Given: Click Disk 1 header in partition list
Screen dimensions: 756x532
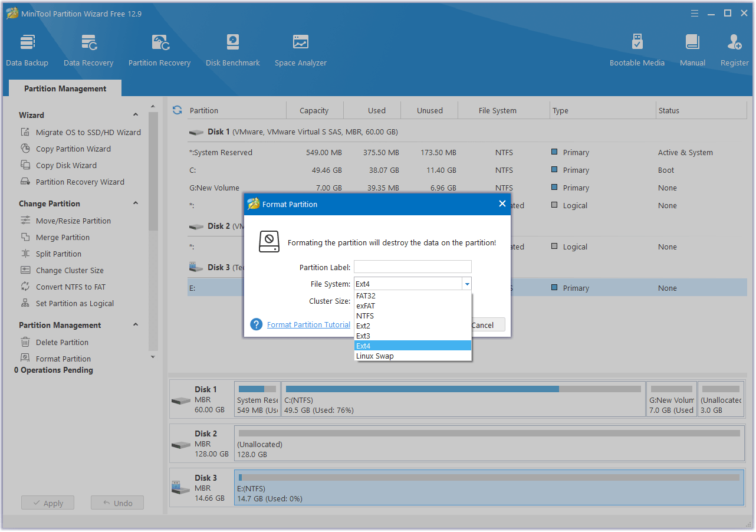Looking at the screenshot, I should [294, 132].
